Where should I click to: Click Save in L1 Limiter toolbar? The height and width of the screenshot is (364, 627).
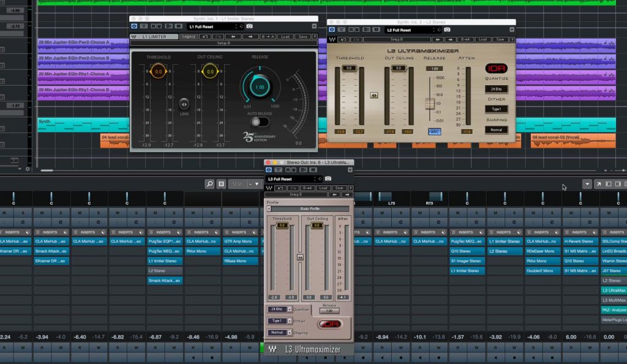[x=302, y=37]
